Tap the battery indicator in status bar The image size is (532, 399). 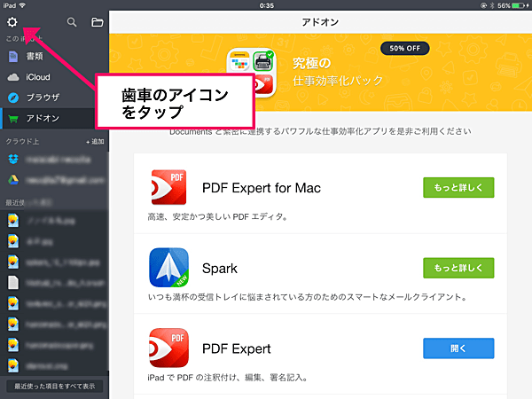click(520, 5)
